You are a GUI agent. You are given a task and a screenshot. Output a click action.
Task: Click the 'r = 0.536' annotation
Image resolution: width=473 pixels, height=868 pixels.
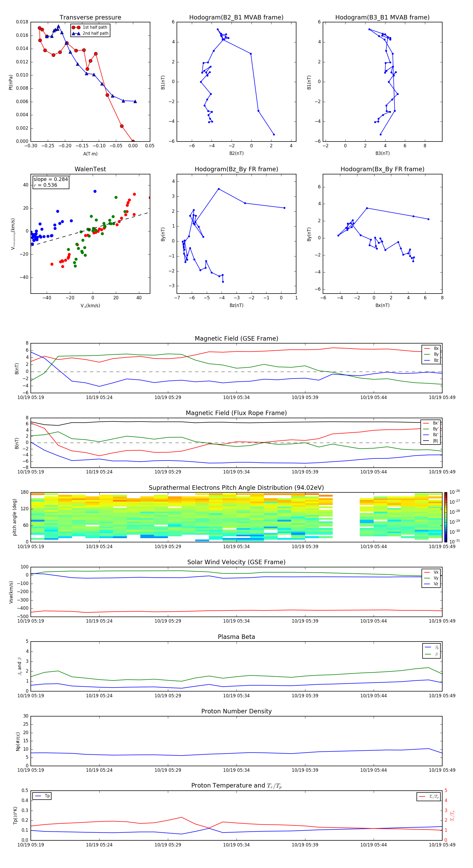[45, 185]
